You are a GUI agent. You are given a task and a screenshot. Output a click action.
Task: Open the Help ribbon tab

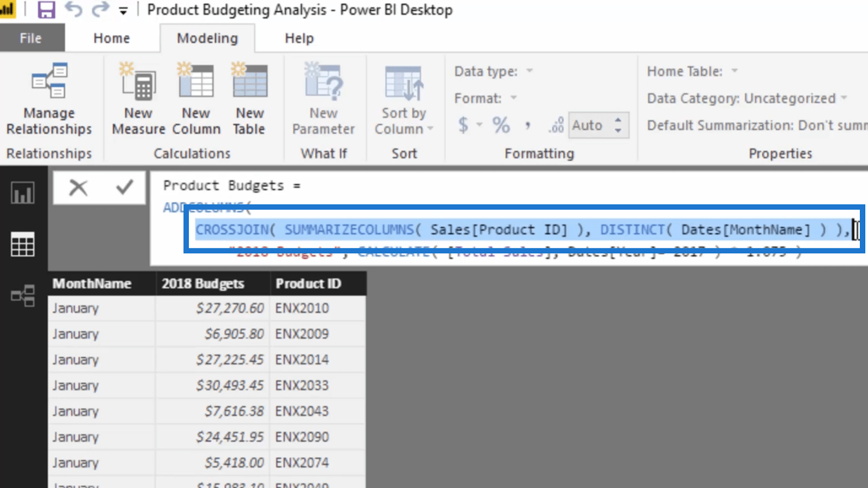(x=299, y=38)
